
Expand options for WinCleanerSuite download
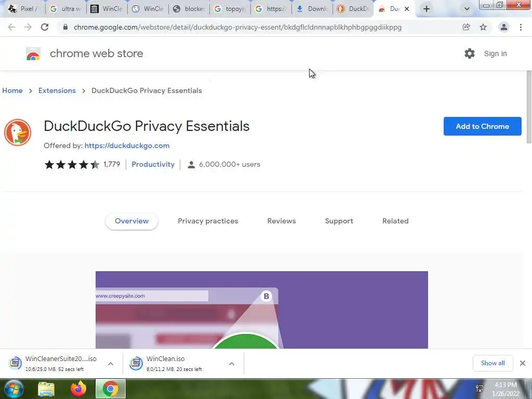pos(111,364)
